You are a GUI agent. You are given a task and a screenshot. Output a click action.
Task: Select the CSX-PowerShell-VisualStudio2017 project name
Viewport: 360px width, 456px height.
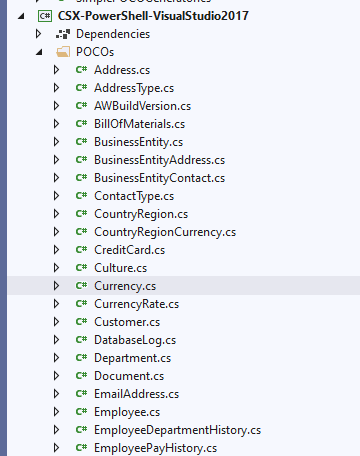153,16
